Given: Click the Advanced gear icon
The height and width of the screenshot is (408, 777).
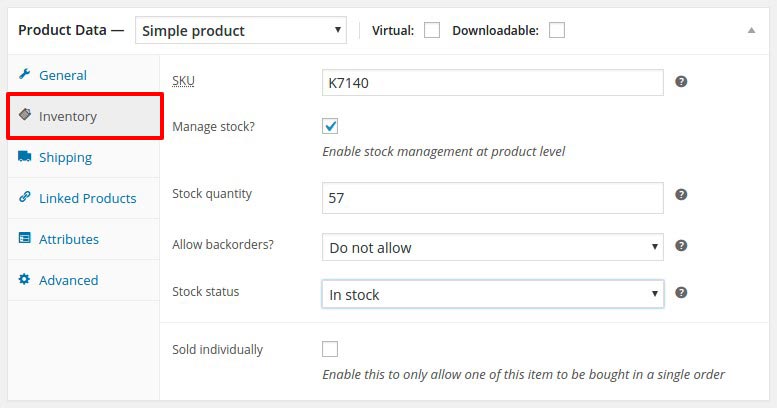Looking at the screenshot, I should click(x=25, y=280).
